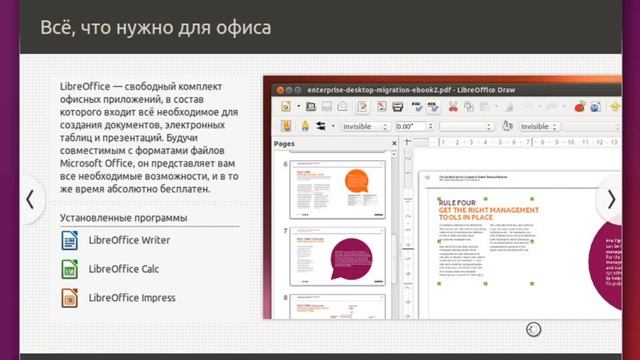Click the Clone formatting brush icon

tap(509, 107)
